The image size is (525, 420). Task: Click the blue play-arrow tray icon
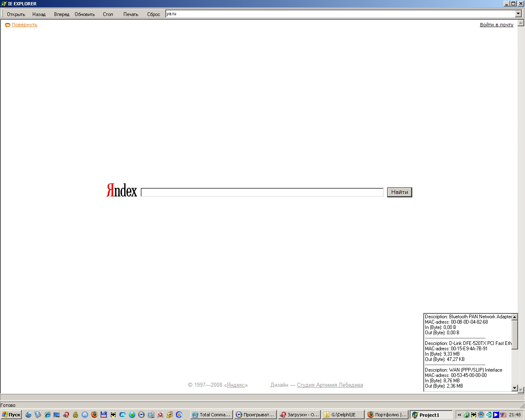click(496, 415)
